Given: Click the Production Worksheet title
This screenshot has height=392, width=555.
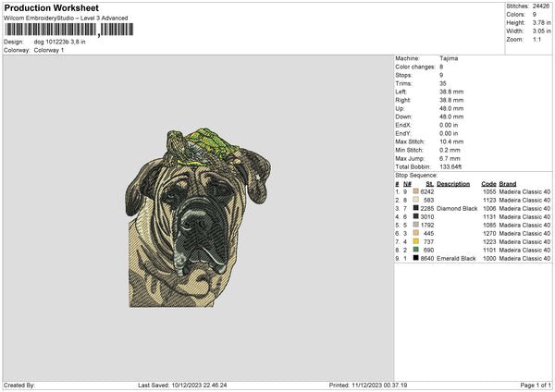Looking at the screenshot, I should (52, 7).
